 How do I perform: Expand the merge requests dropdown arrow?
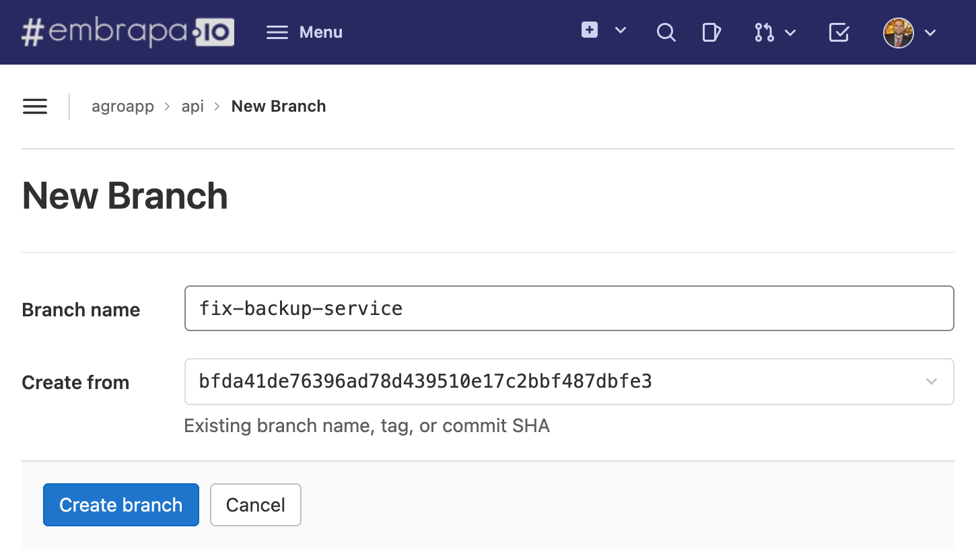tap(791, 33)
